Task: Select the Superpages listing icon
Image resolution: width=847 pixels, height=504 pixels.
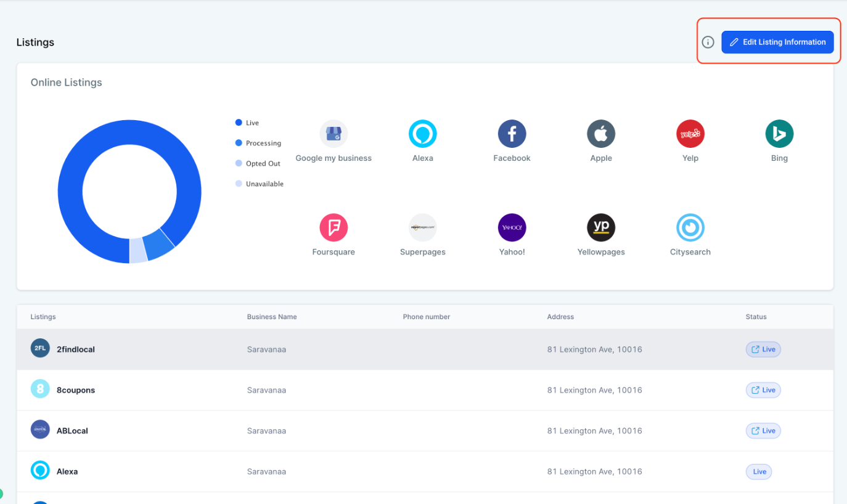Action: point(423,227)
